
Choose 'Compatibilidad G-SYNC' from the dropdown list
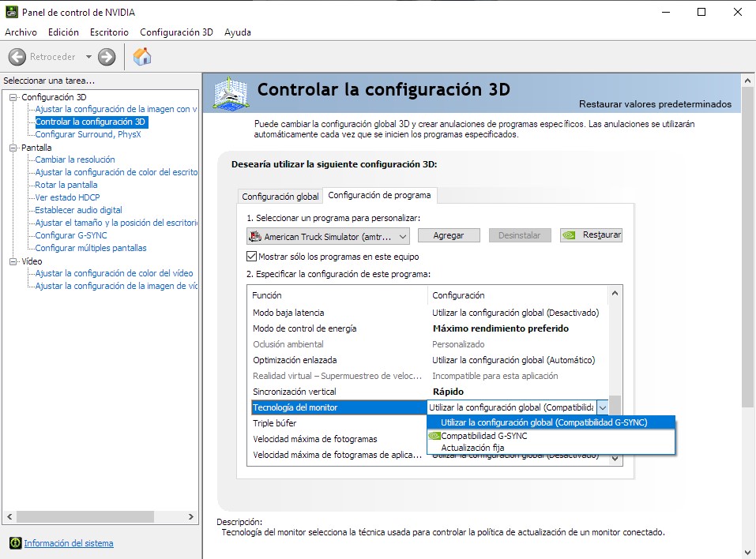pos(551,436)
